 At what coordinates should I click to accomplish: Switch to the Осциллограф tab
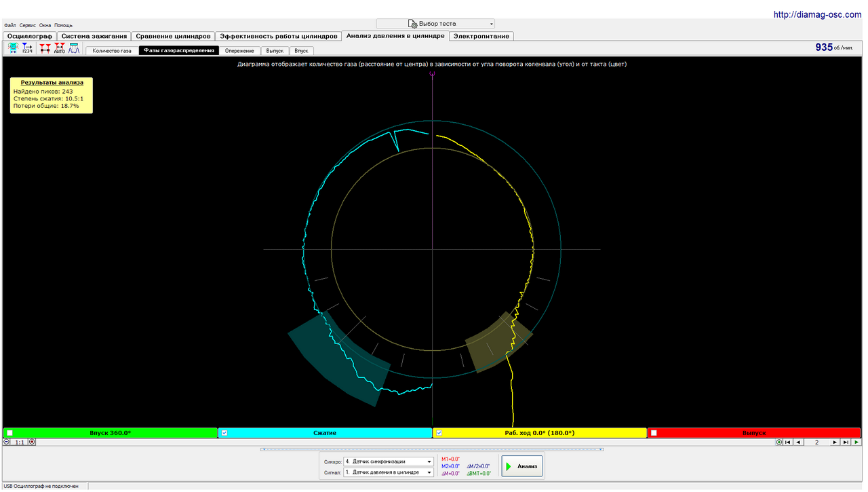pyautogui.click(x=30, y=36)
